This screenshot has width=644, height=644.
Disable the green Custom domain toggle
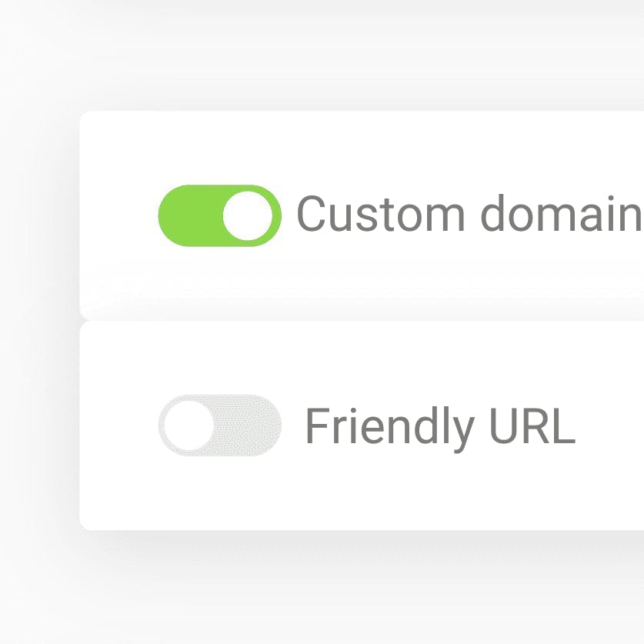pyautogui.click(x=219, y=215)
